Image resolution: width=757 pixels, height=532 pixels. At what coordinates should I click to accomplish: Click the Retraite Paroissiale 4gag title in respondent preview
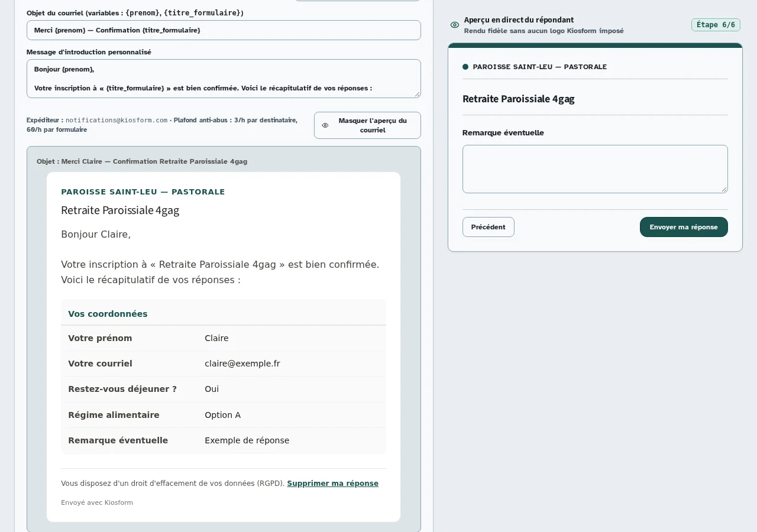pyautogui.click(x=519, y=99)
